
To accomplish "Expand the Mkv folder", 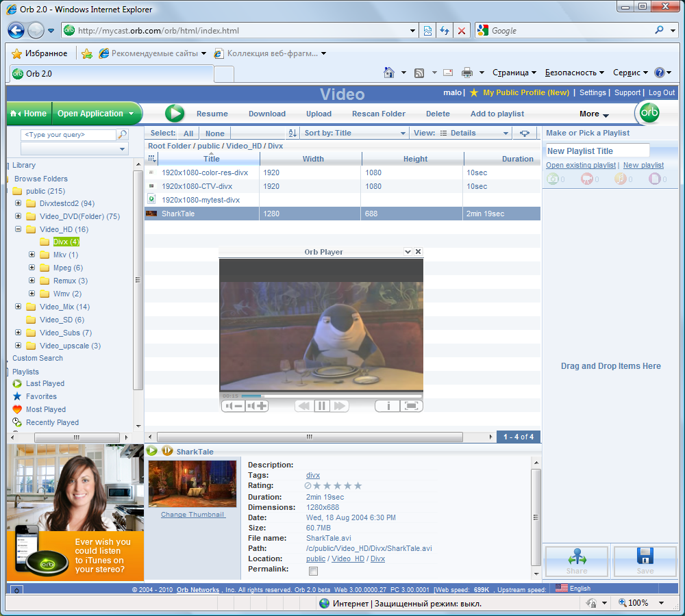I will click(32, 255).
